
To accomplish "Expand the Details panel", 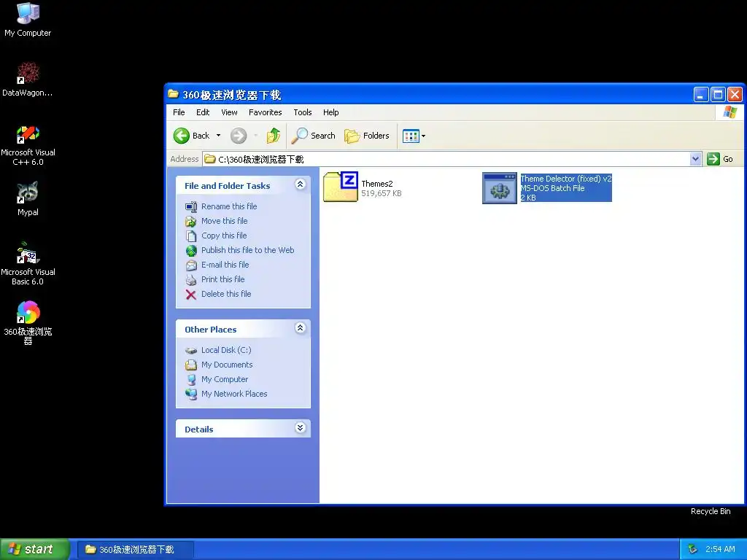I will [x=300, y=427].
